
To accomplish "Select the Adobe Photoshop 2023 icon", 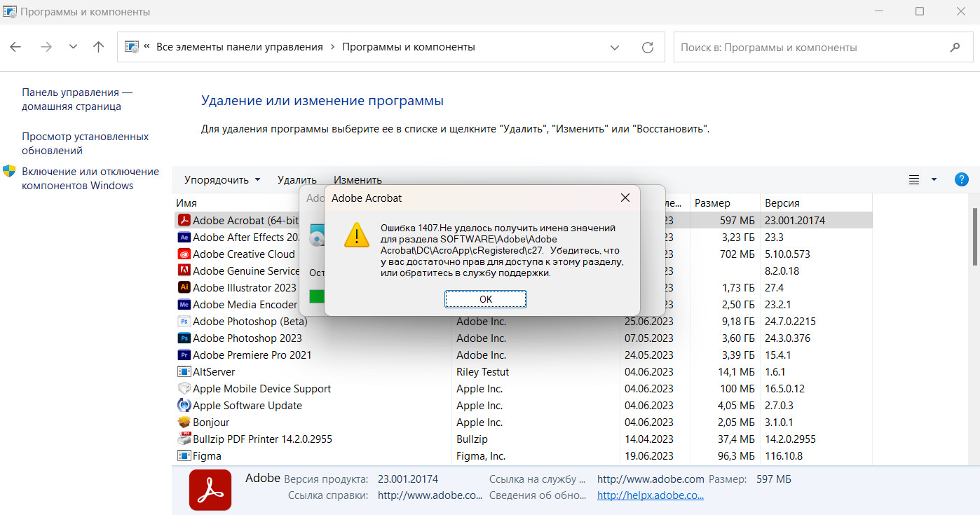I will pyautogui.click(x=184, y=338).
